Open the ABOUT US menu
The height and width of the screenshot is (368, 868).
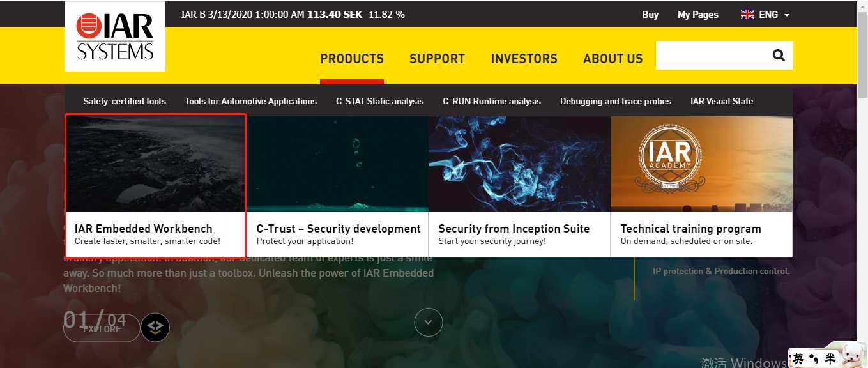(x=613, y=59)
